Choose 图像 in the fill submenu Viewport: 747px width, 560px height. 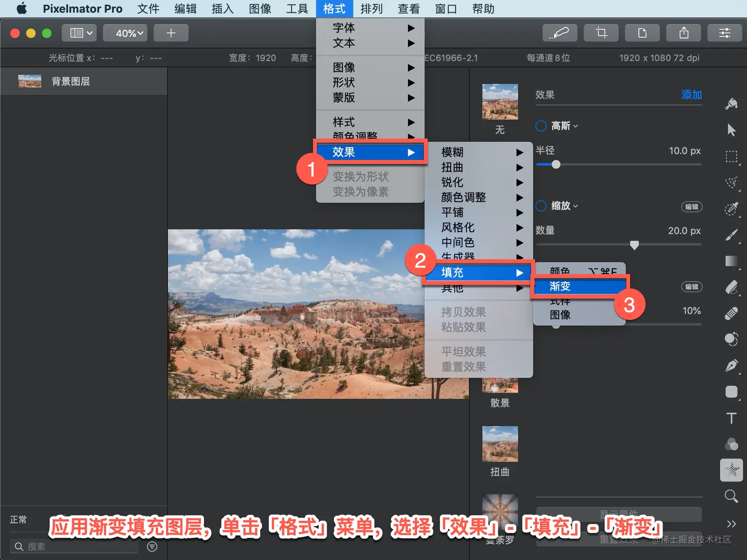click(579, 315)
